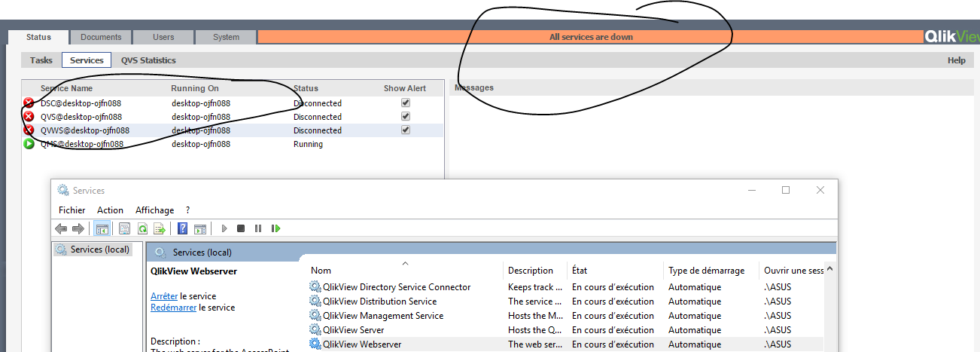Open the Fichier menu
The height and width of the screenshot is (352, 980).
point(72,210)
